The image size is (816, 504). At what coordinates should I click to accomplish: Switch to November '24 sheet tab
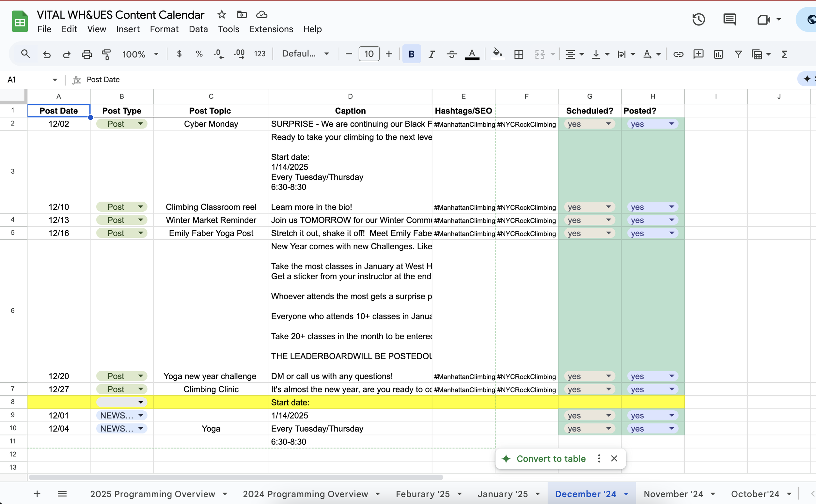tap(673, 494)
